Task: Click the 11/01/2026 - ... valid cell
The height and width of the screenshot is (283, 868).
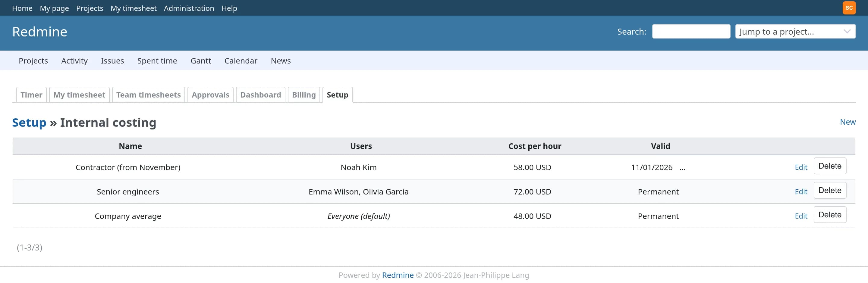Action: pos(658,167)
